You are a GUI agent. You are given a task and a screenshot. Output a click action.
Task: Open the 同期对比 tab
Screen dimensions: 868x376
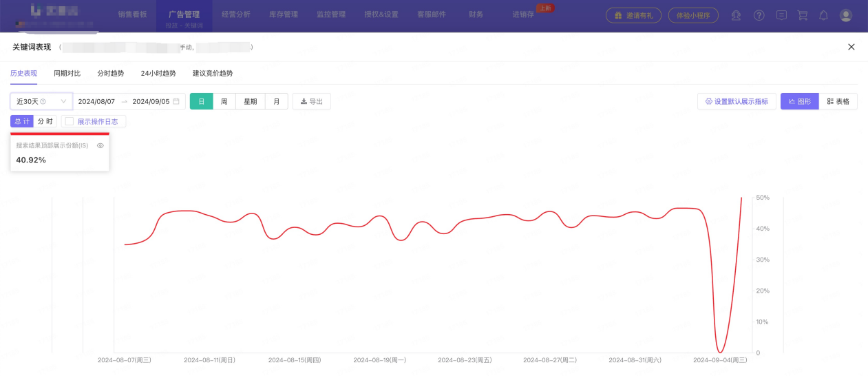click(x=67, y=73)
